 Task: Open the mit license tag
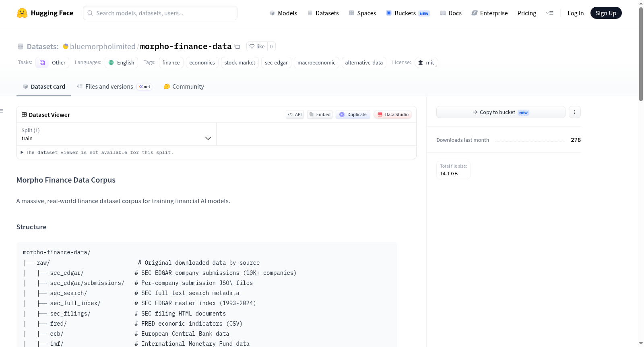(x=426, y=62)
